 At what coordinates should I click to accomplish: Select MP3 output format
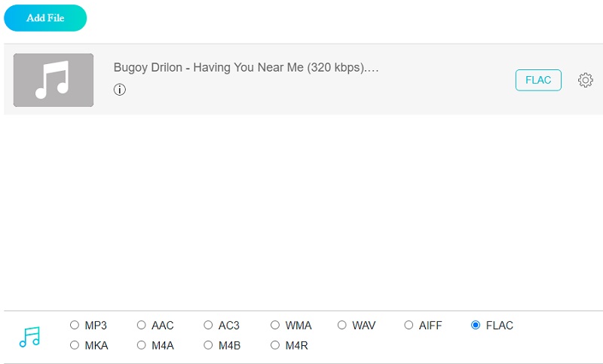point(75,326)
